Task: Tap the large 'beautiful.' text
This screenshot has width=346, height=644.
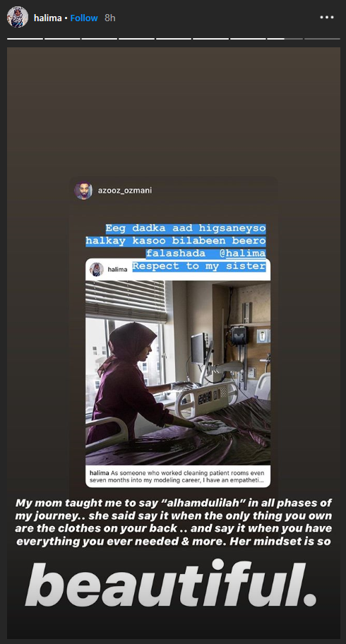Action: tap(171, 585)
